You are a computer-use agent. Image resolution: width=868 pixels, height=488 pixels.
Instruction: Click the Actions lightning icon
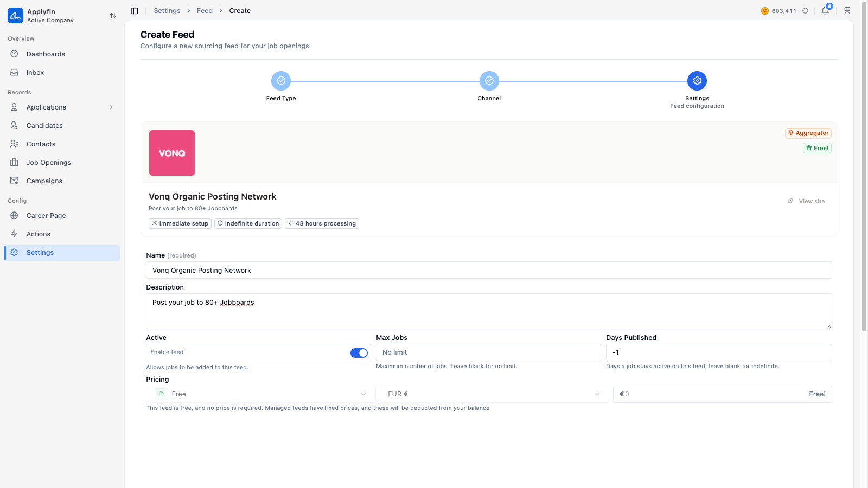click(15, 234)
